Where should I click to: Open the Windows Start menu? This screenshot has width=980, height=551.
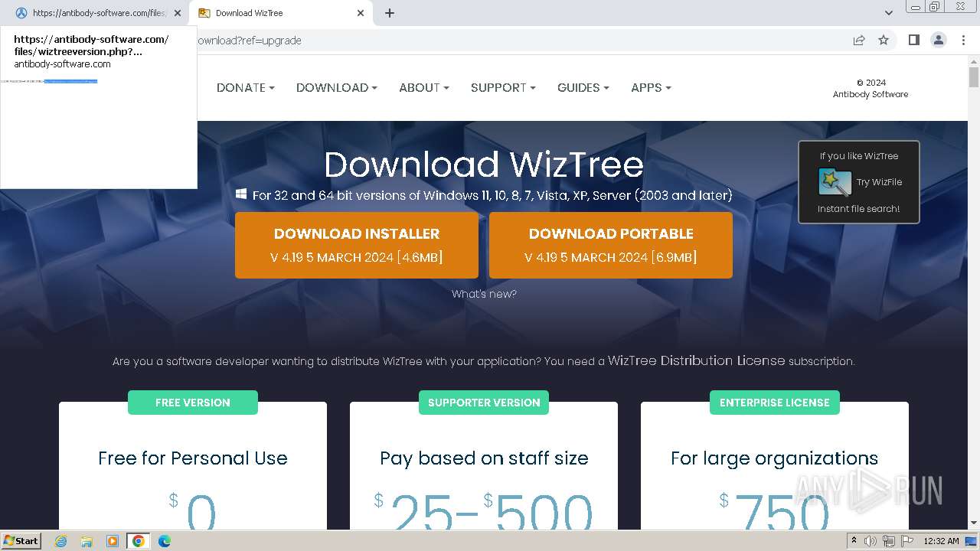tap(21, 541)
